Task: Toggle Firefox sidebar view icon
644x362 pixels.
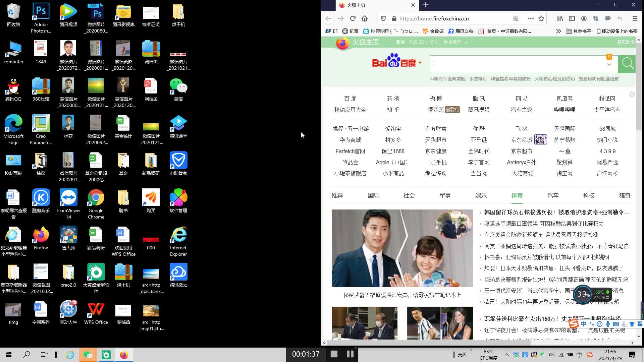Action: 572,19
